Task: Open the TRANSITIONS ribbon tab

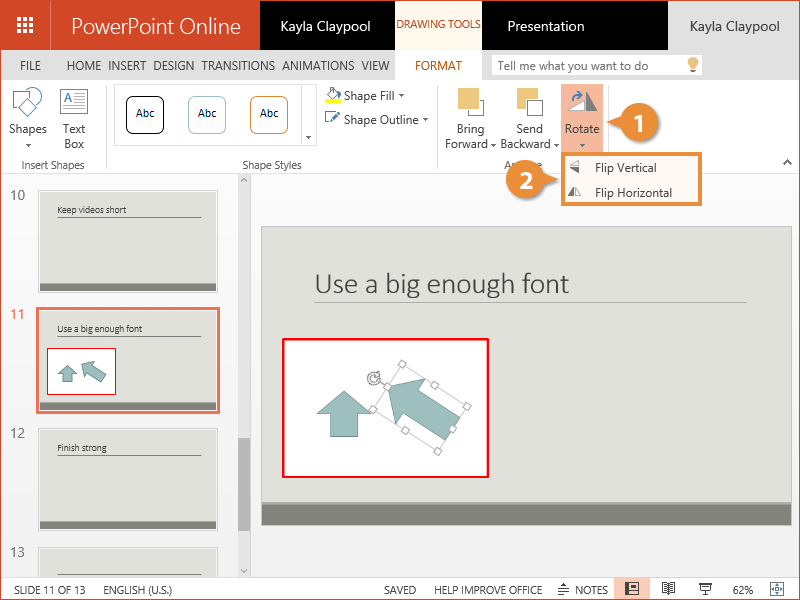Action: coord(238,66)
